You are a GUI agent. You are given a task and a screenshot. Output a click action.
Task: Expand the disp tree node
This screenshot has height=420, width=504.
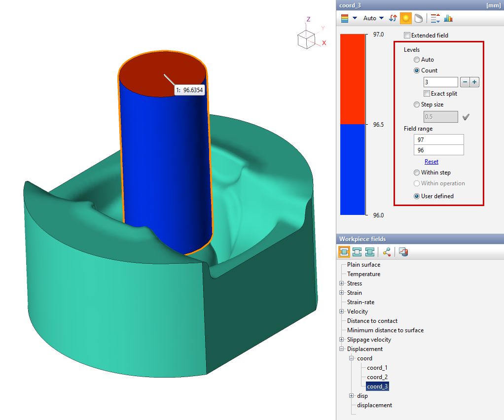coord(352,396)
